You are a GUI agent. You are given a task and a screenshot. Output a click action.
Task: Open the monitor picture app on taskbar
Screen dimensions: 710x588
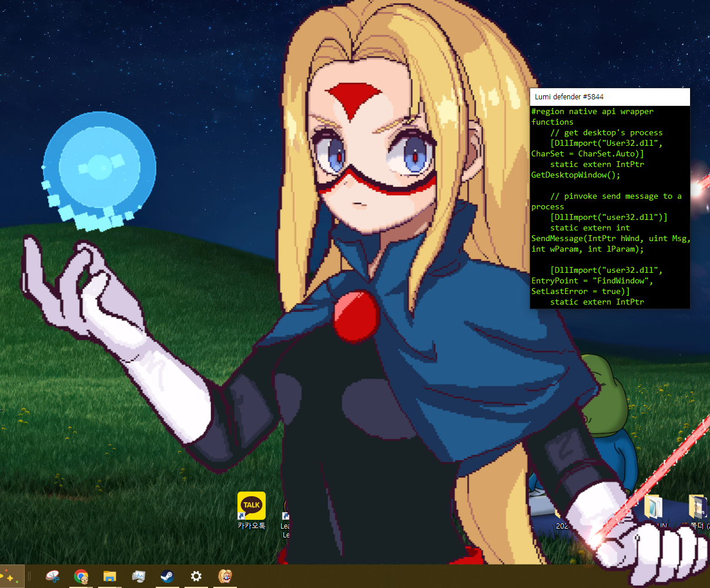(138, 577)
